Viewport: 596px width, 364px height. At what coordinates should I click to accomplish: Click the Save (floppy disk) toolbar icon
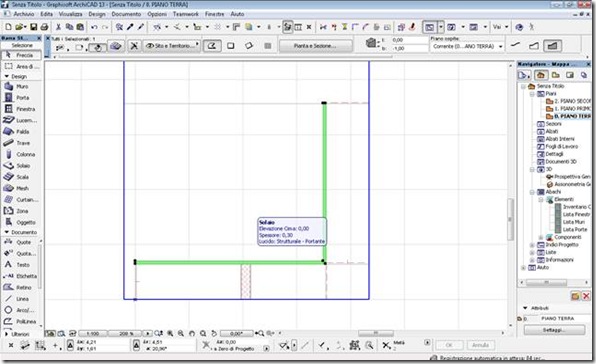[33, 27]
